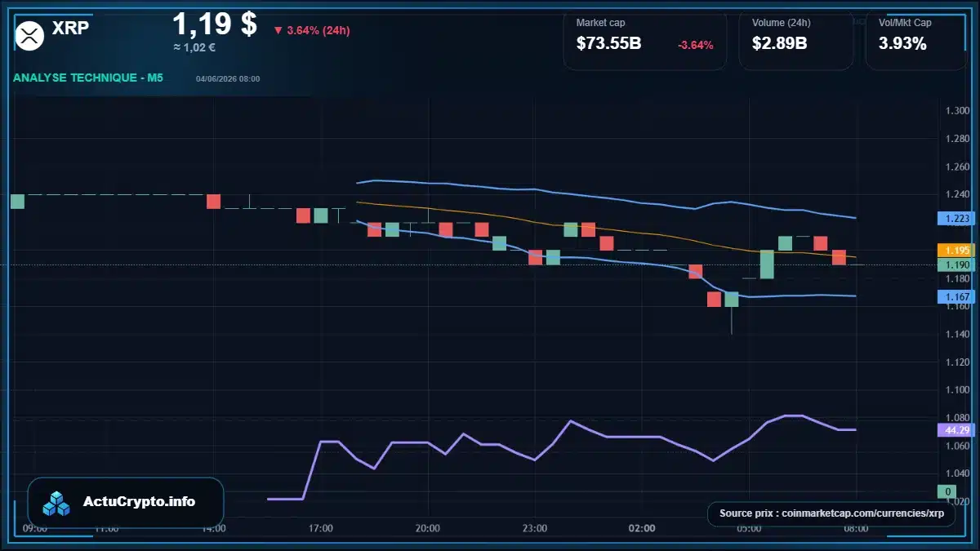Viewport: 980px width, 551px height.
Task: Click the "17:00" time axis label
Action: tap(320, 529)
